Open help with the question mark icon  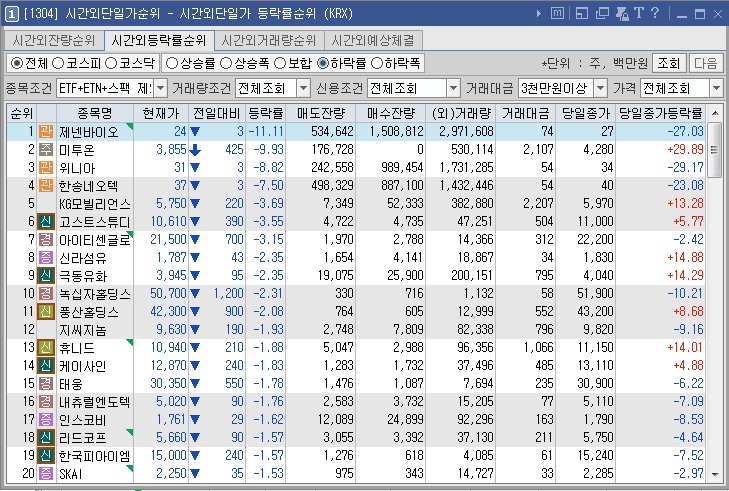pyautogui.click(x=655, y=13)
